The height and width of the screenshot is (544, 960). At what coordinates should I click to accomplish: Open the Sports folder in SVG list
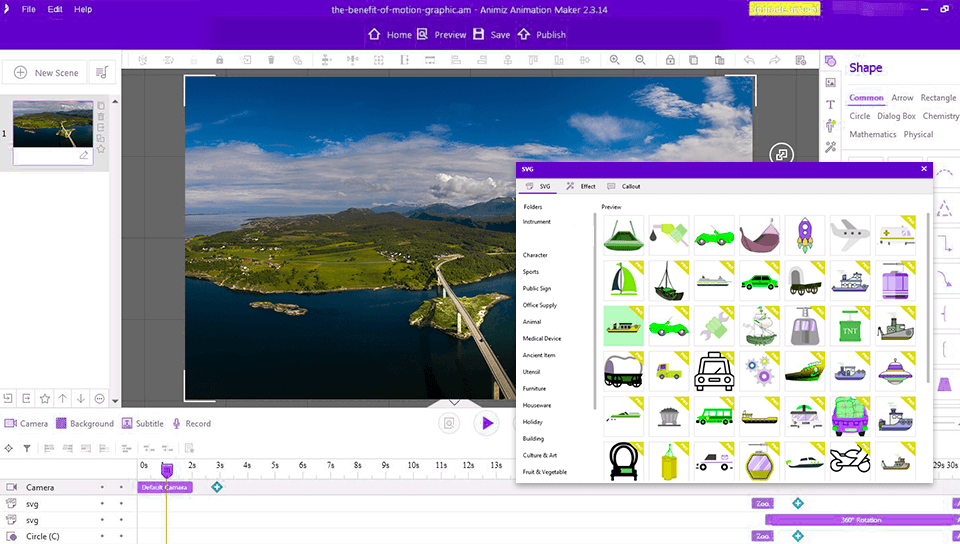(x=530, y=272)
